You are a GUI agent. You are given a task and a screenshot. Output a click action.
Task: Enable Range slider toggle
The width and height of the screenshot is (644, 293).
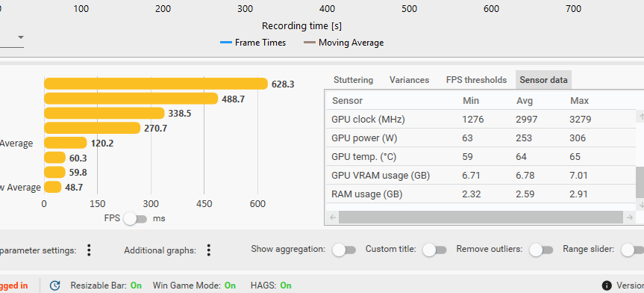[633, 250]
